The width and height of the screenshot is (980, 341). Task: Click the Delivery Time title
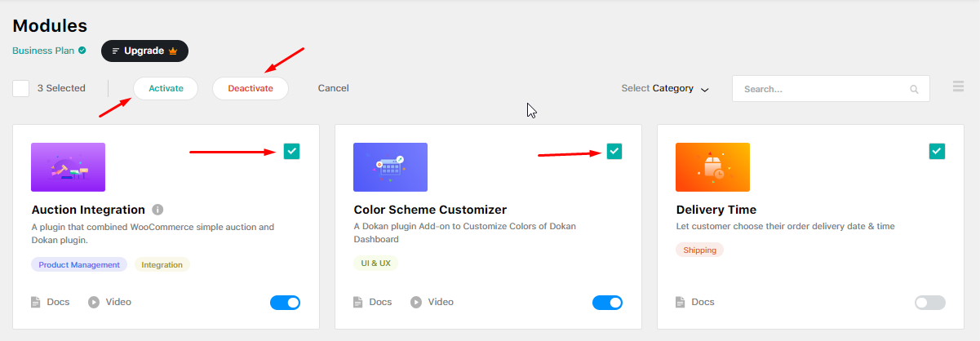[x=716, y=210]
